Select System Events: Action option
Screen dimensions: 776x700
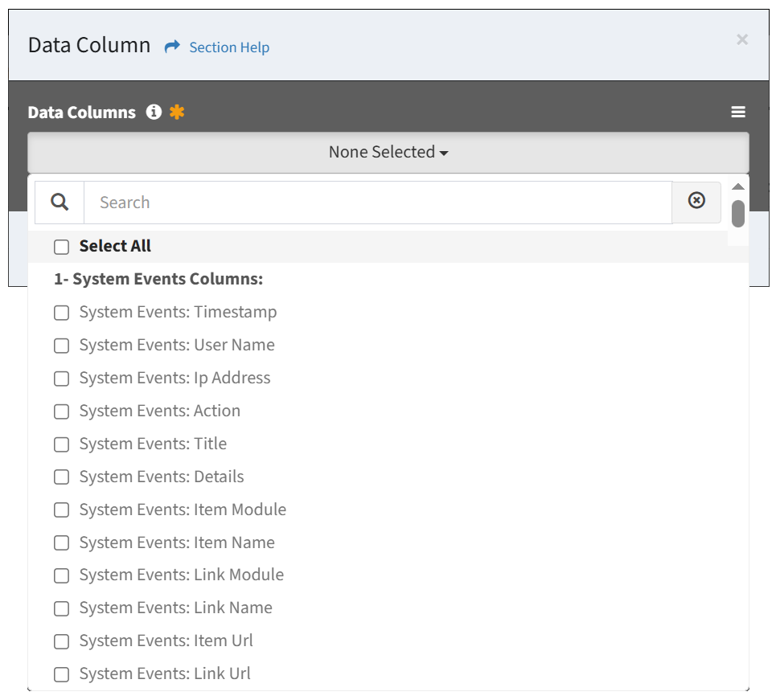click(x=159, y=411)
